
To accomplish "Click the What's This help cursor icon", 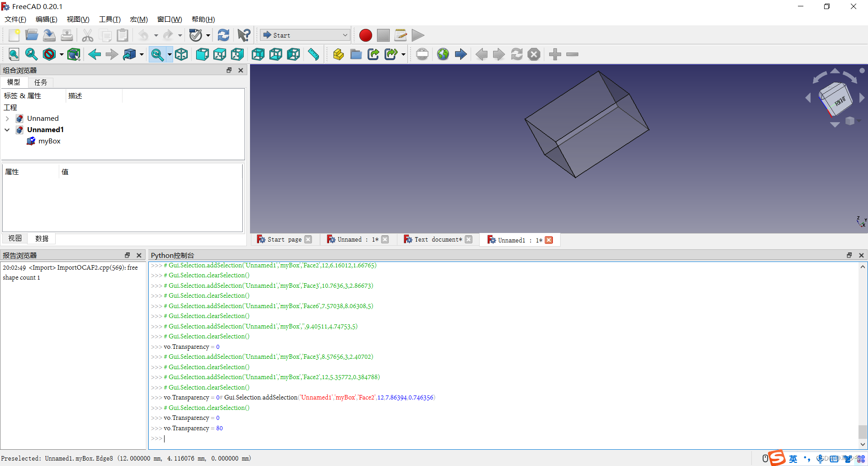I will [243, 35].
